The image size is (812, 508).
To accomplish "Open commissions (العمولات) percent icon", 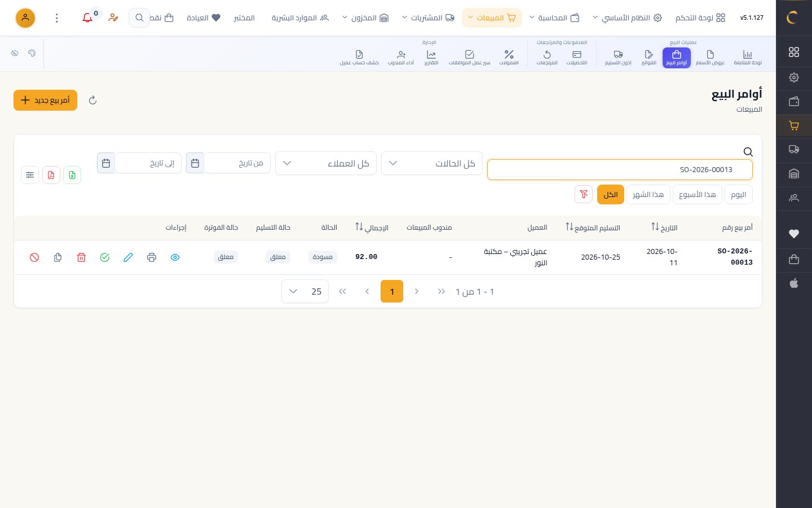I will pos(509,57).
